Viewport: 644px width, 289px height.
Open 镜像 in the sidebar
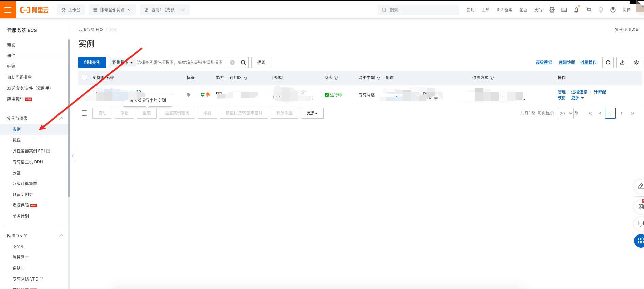coord(17,140)
